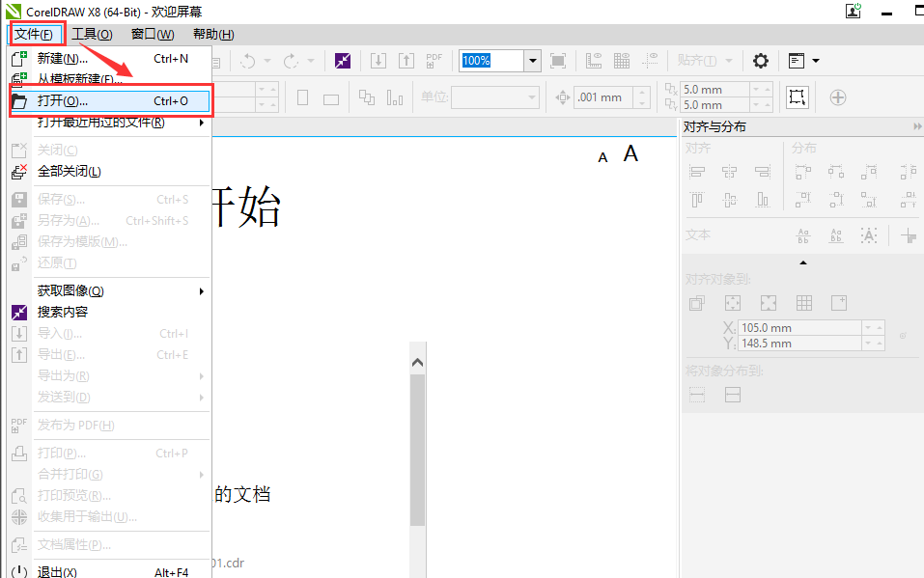Open the 帮助 menu
The image size is (924, 578).
(x=214, y=34)
